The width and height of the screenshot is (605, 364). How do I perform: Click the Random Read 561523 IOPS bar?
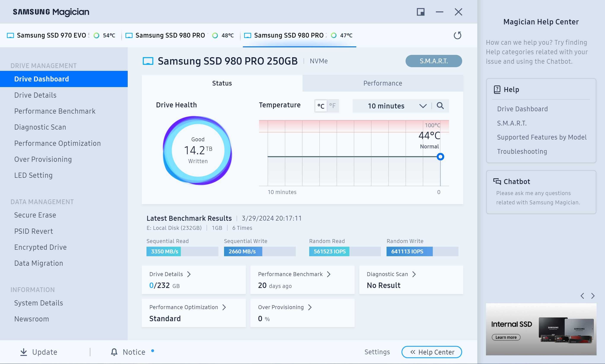click(345, 251)
